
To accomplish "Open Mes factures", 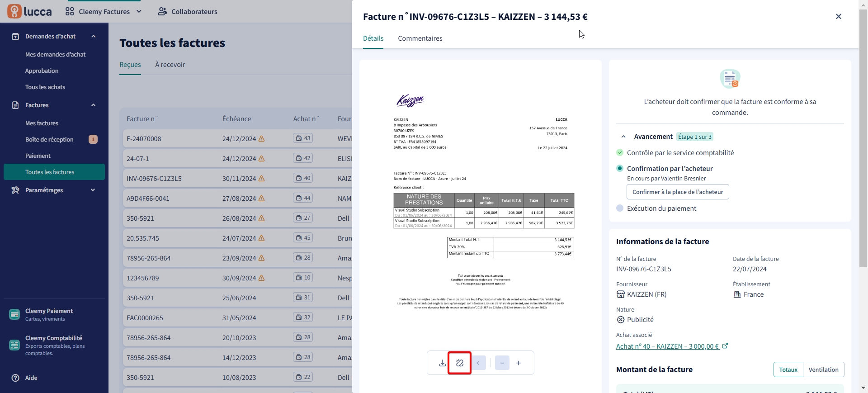I will (42, 123).
